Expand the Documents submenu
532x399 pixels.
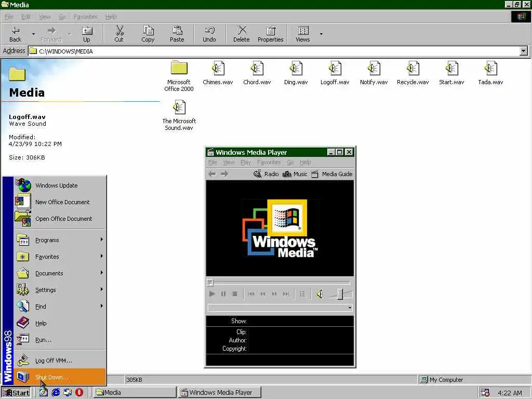pos(60,273)
